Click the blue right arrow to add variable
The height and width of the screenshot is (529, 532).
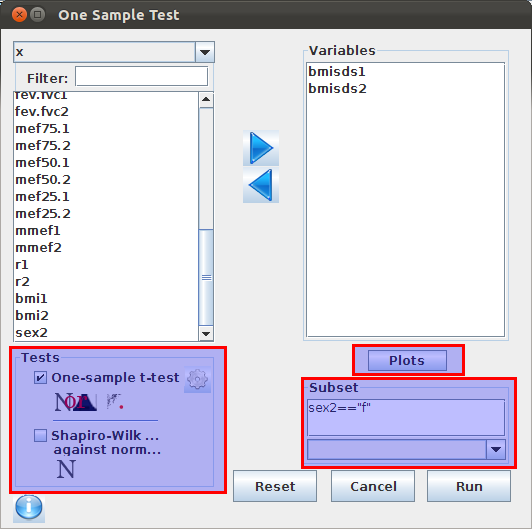[261, 148]
